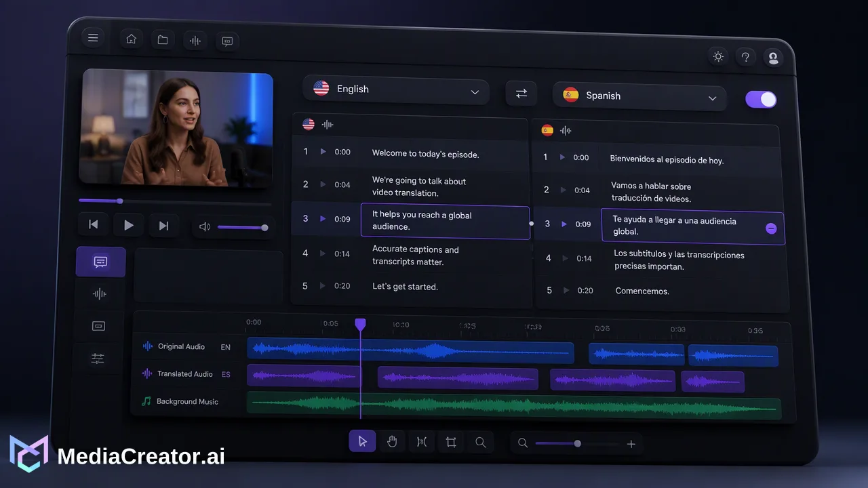Screen dimensions: 868x488
Task: Open the folder icon in top toolbar
Action: coord(163,40)
